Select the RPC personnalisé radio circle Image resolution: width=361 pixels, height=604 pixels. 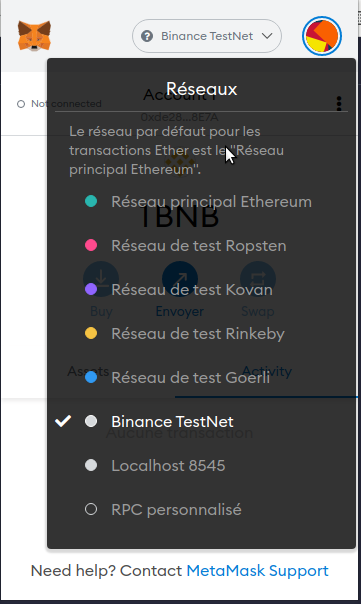(x=91, y=509)
